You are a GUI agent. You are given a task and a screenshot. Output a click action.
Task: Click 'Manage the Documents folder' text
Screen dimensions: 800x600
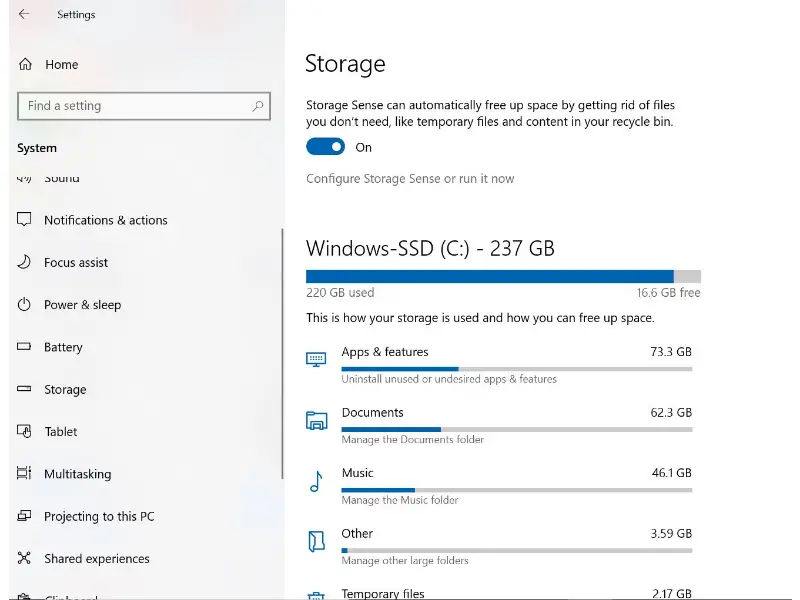[412, 439]
